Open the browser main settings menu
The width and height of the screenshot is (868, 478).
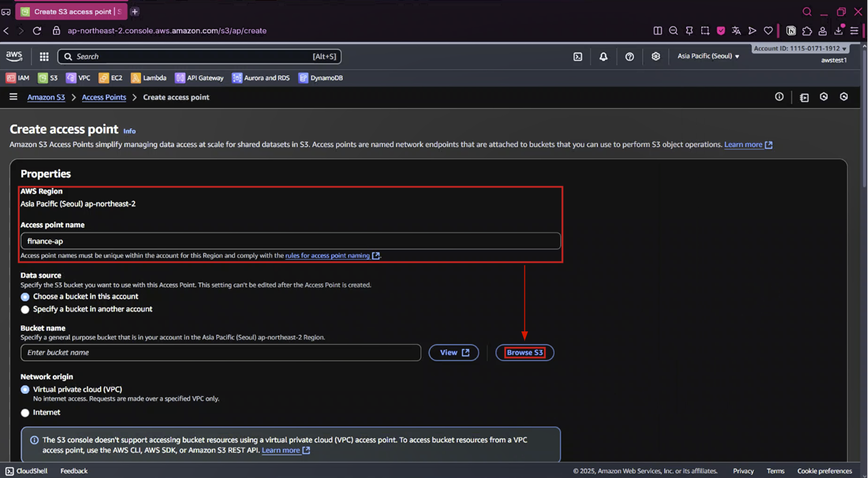tap(854, 31)
